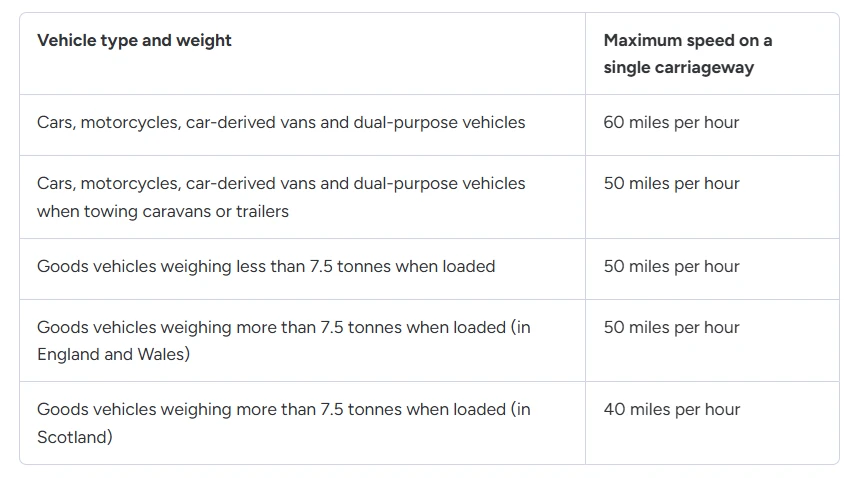Click the word "Scotland)"
The width and height of the screenshot is (857, 478).
[x=75, y=437]
